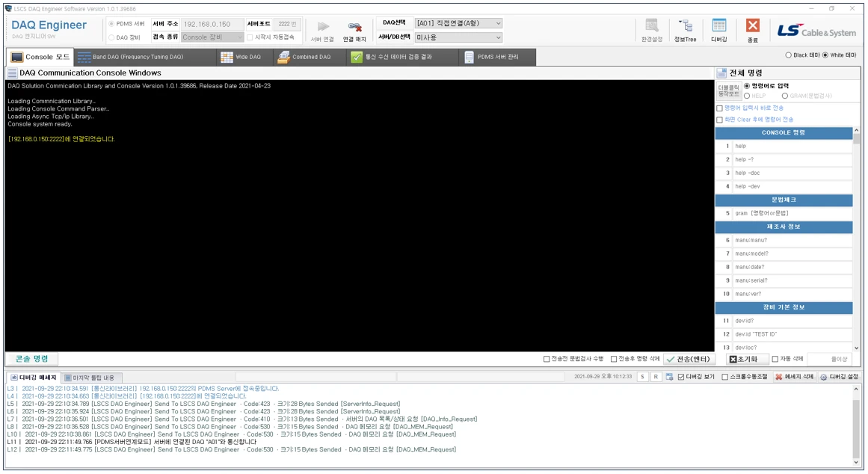Toggle 전송전 문법검사 수행 checkbox

[x=547, y=360]
